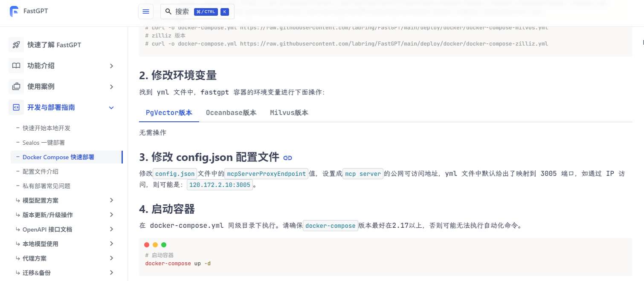This screenshot has height=281, width=644.
Task: Click the yellow dot in code block header
Action: point(155,245)
